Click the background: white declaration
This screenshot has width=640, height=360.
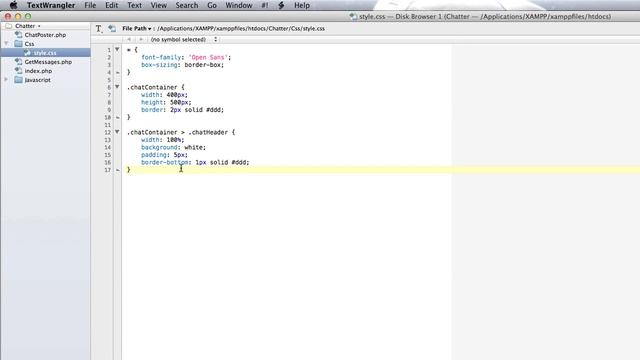click(173, 147)
